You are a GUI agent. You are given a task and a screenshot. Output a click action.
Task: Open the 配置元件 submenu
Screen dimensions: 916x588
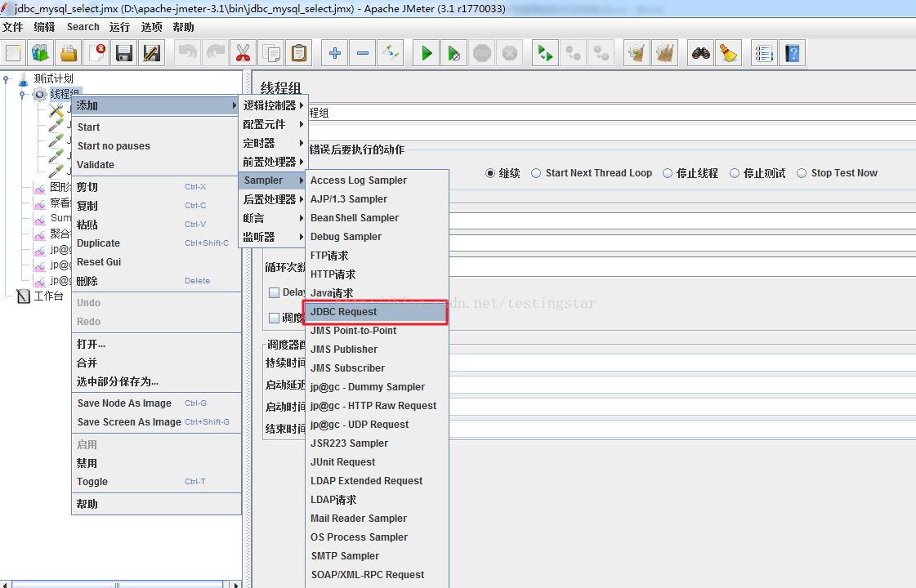point(273,124)
